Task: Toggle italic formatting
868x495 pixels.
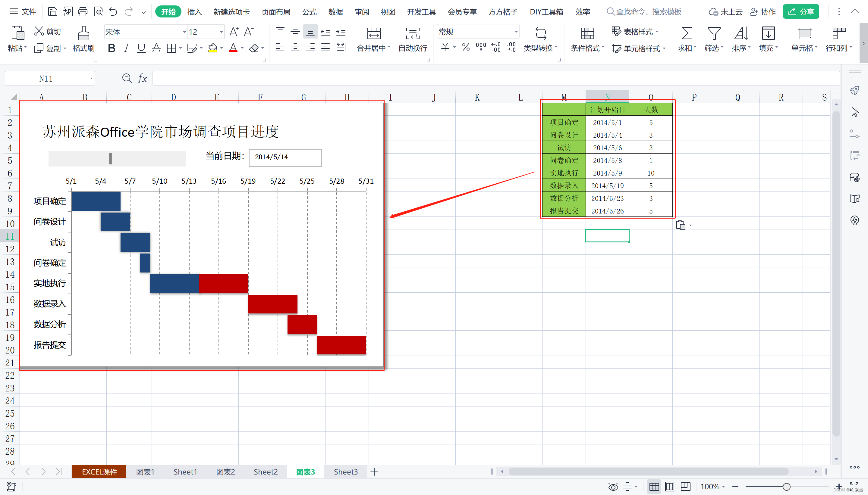Action: [x=126, y=48]
